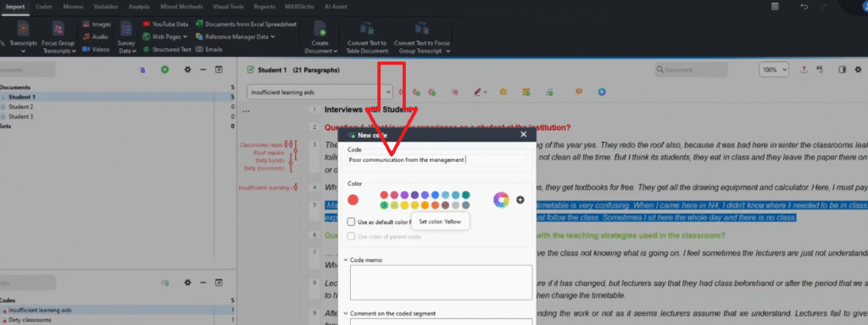The height and width of the screenshot is (325, 868).
Task: Switch to the Mixed Methods tab
Action: click(x=176, y=7)
